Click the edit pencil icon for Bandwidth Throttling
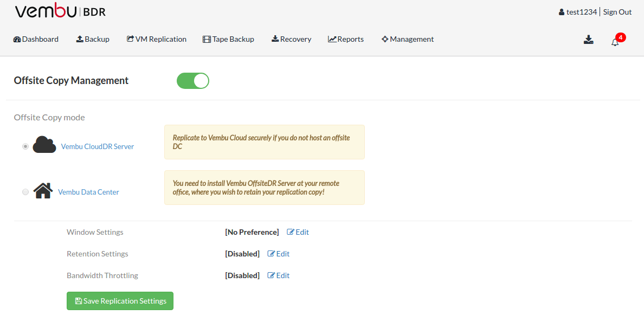This screenshot has width=644, height=315. pyautogui.click(x=272, y=275)
